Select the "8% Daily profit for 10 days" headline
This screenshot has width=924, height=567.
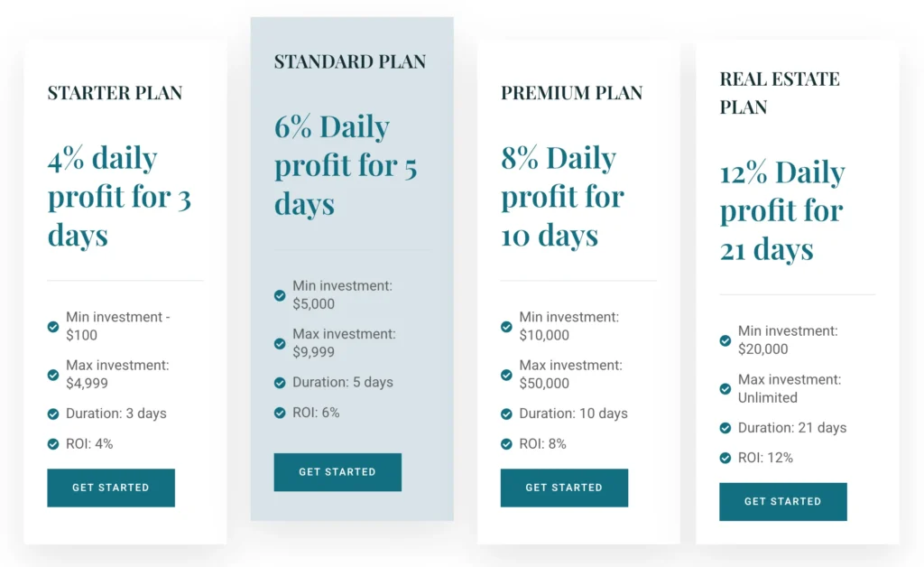[563, 197]
